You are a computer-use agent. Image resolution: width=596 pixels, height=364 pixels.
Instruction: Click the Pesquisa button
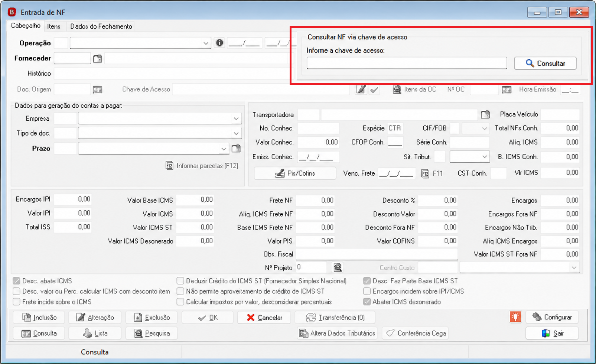tap(152, 333)
